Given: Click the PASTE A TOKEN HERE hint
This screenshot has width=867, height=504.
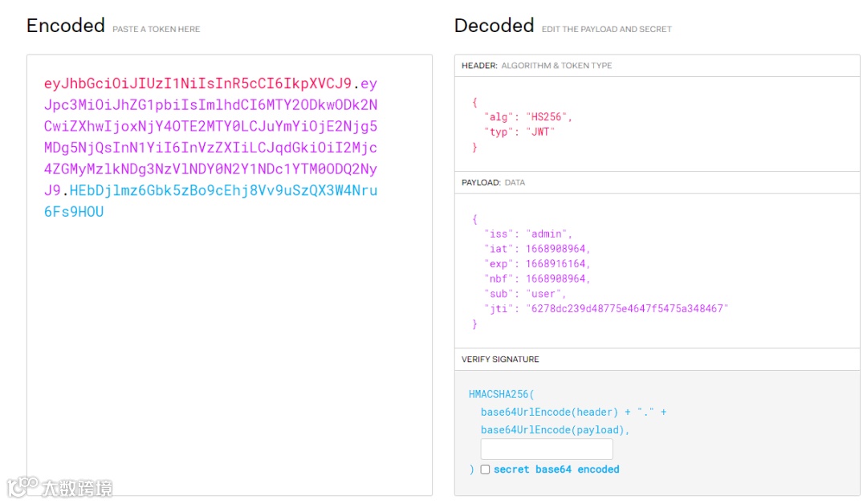Looking at the screenshot, I should (x=156, y=29).
